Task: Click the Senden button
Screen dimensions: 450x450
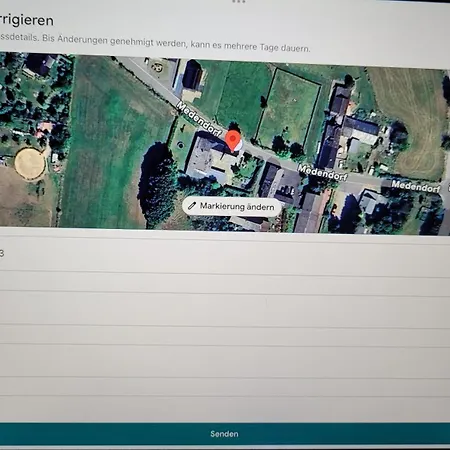Action: (225, 434)
